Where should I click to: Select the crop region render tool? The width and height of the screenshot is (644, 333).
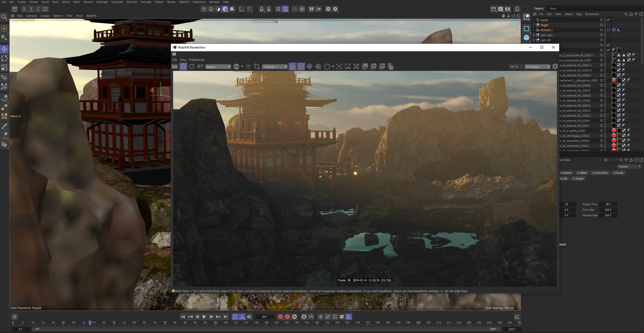tap(257, 66)
